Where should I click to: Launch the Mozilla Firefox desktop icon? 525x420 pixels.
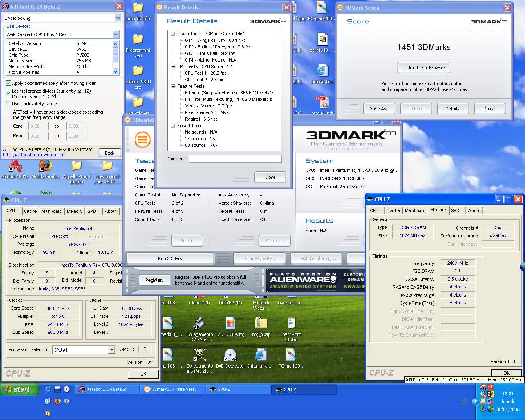[46, 169]
